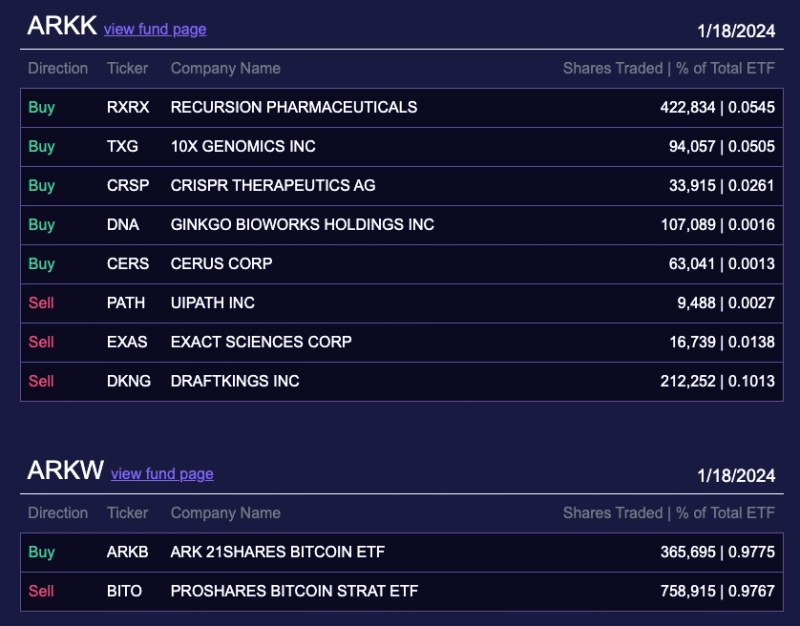Screen dimensions: 800x626
Task: Click CRISPR THERAPEUTICS AG company name
Action: [273, 185]
